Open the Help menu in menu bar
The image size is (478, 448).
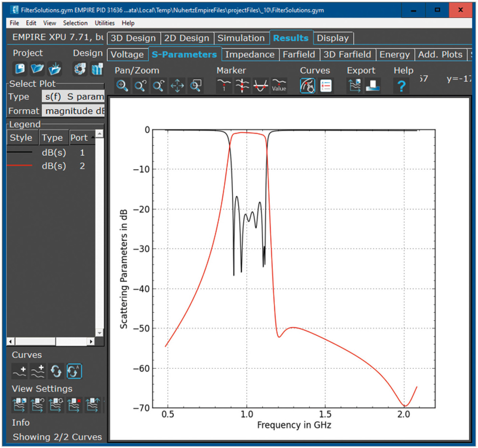[x=128, y=23]
